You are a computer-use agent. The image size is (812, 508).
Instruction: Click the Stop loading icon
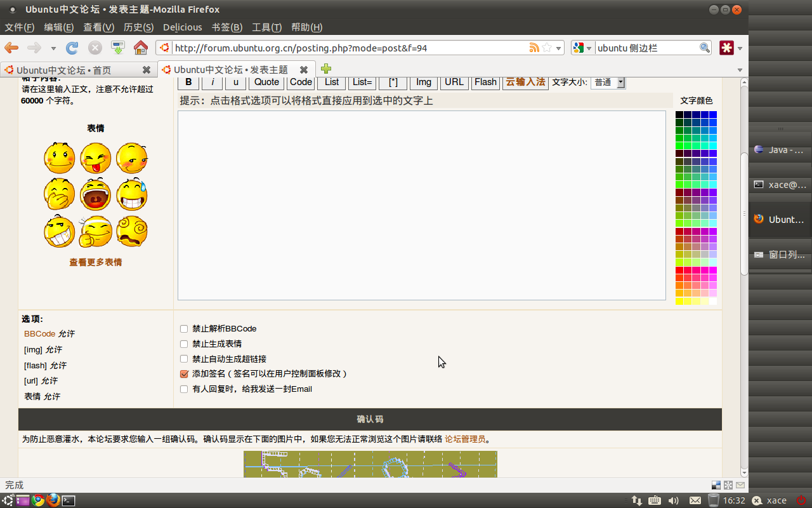click(x=95, y=48)
